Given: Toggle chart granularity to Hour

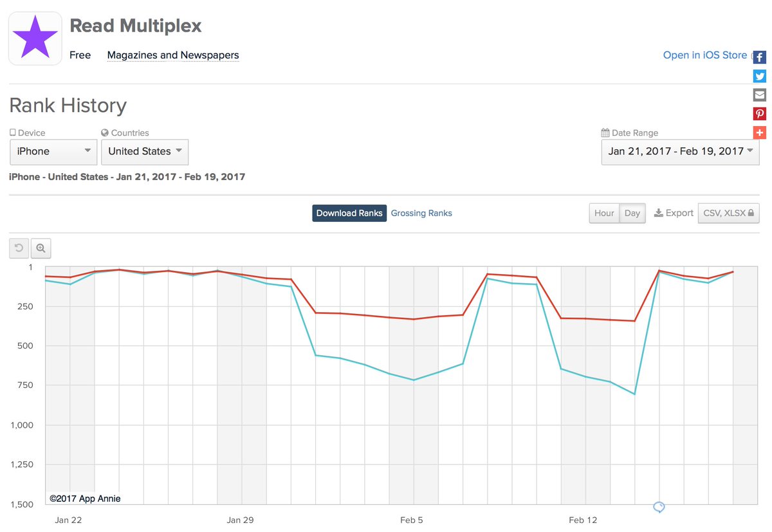Looking at the screenshot, I should click(604, 213).
